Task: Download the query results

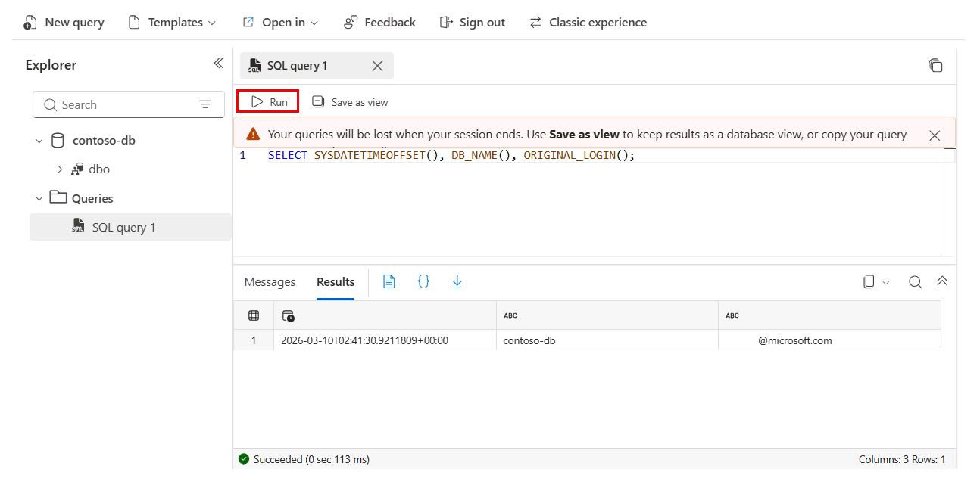Action: tap(457, 281)
